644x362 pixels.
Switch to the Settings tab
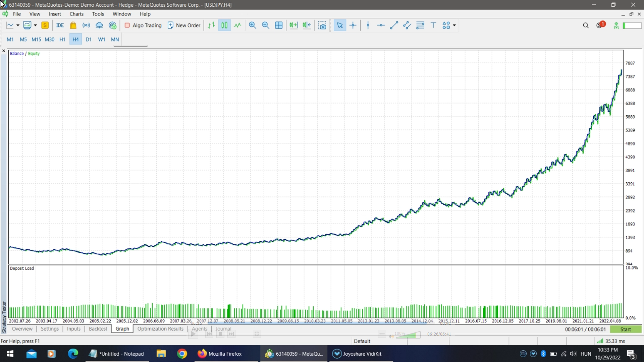(50, 329)
